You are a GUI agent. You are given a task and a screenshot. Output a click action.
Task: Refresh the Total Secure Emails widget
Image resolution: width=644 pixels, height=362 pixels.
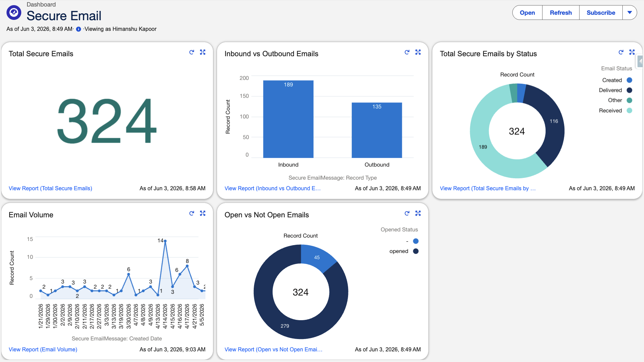pos(192,52)
